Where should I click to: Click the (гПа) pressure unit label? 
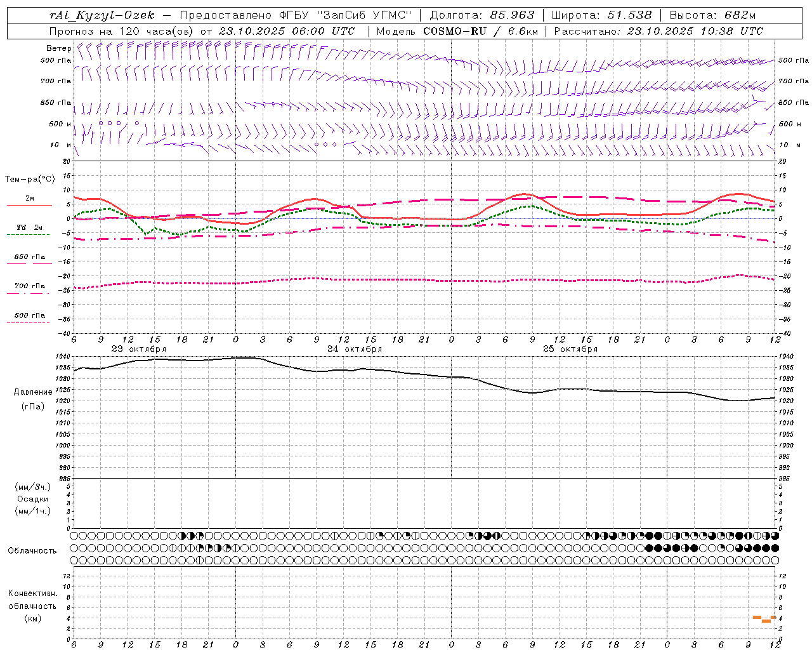(x=33, y=407)
